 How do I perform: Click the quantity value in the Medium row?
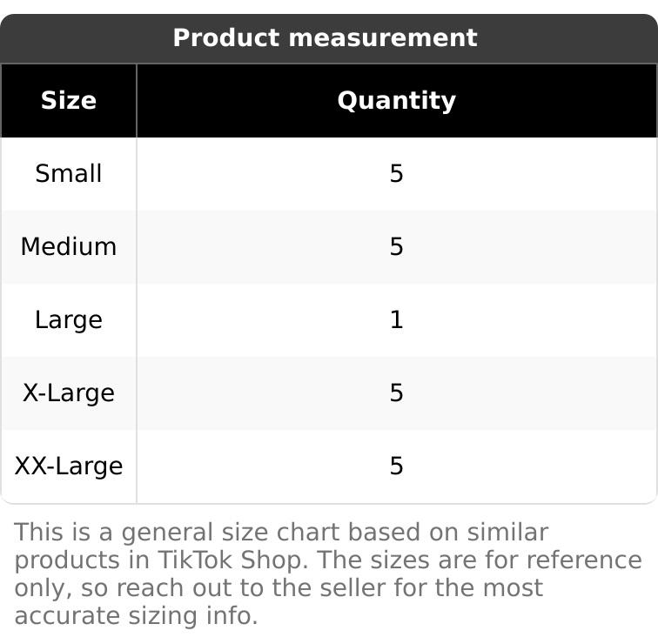point(396,247)
